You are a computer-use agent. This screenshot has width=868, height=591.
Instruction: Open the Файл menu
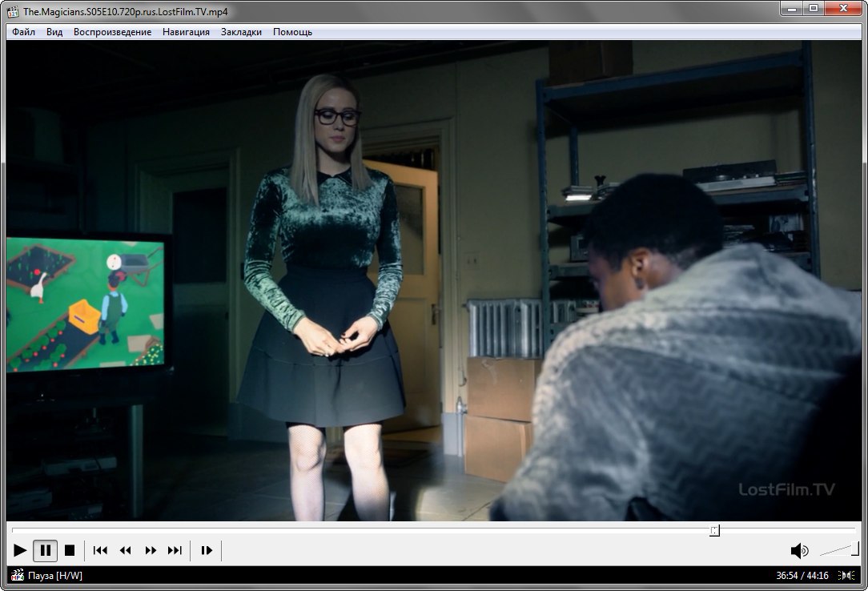pos(24,32)
